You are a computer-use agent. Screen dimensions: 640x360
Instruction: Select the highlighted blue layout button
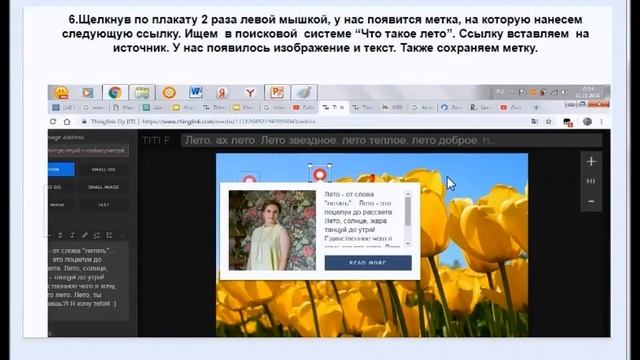[61, 169]
